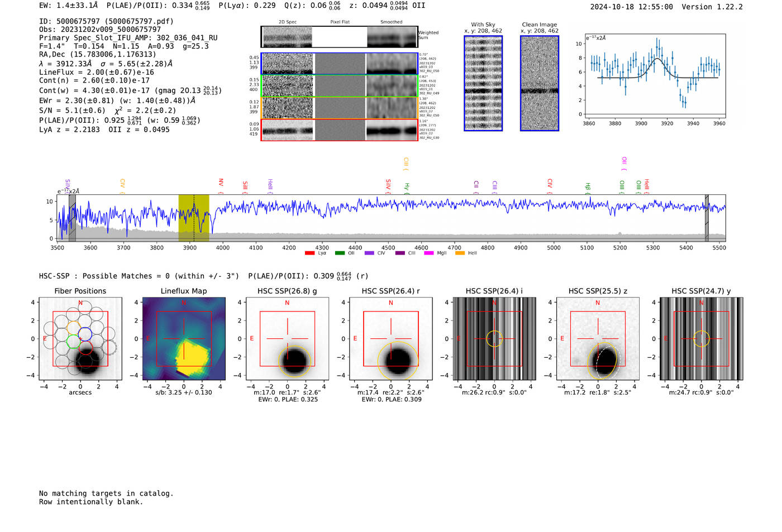Click the 'λ = 3912.33Å' line
782x532 pixels.
(x=106, y=64)
